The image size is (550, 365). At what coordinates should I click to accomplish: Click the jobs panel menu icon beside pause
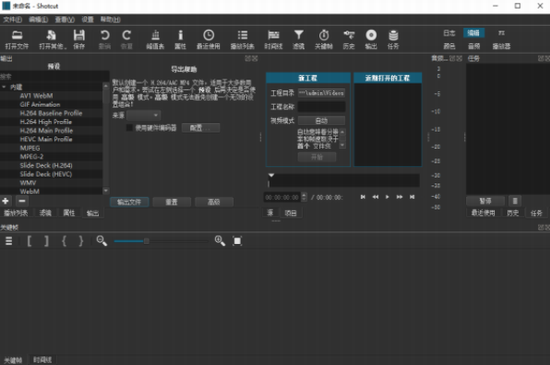tap(515, 201)
